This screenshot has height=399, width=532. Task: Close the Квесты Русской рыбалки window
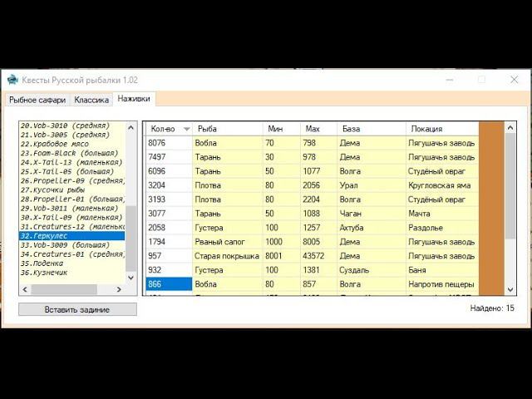tap(514, 80)
